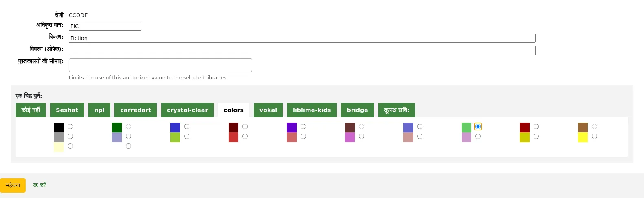
Task: Pick the blue color icon
Action: [x=175, y=128]
